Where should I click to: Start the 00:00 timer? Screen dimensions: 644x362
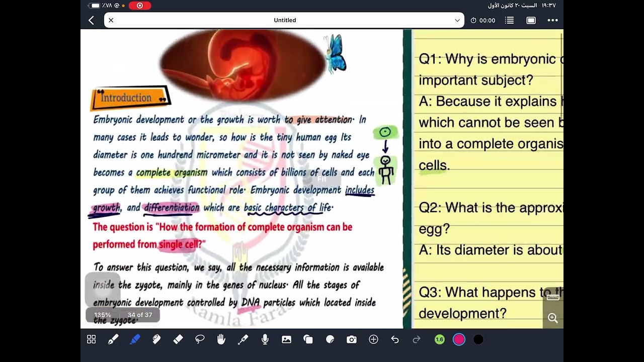pyautogui.click(x=483, y=20)
